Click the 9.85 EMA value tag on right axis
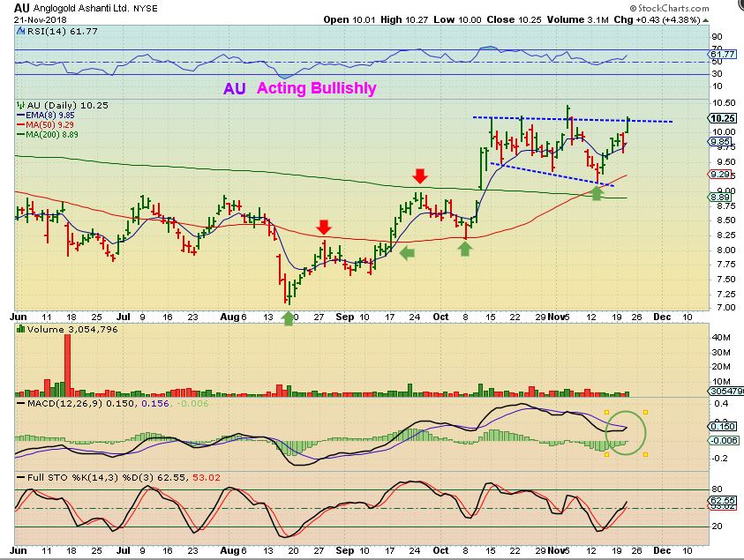Viewport: 744px width, 560px height. pyautogui.click(x=721, y=142)
